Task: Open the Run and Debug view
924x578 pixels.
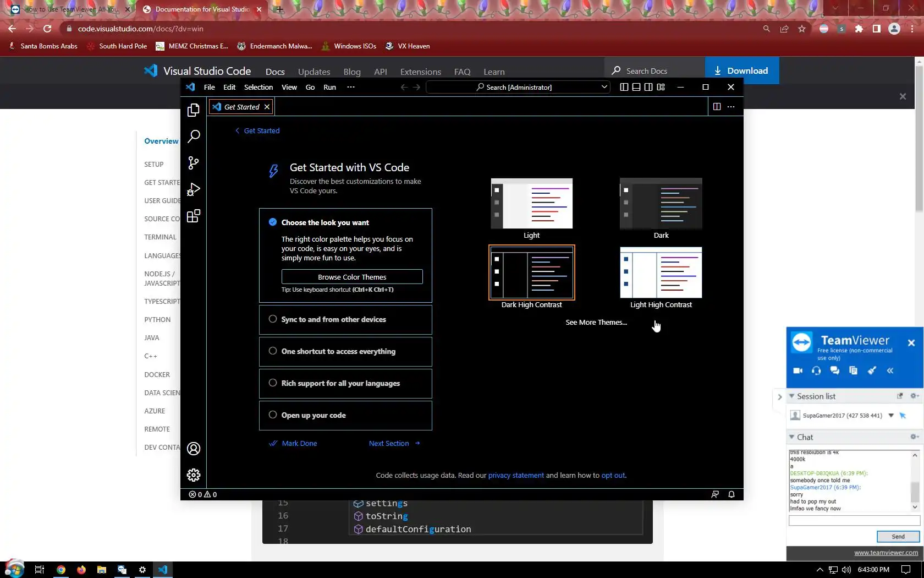Action: [x=194, y=189]
